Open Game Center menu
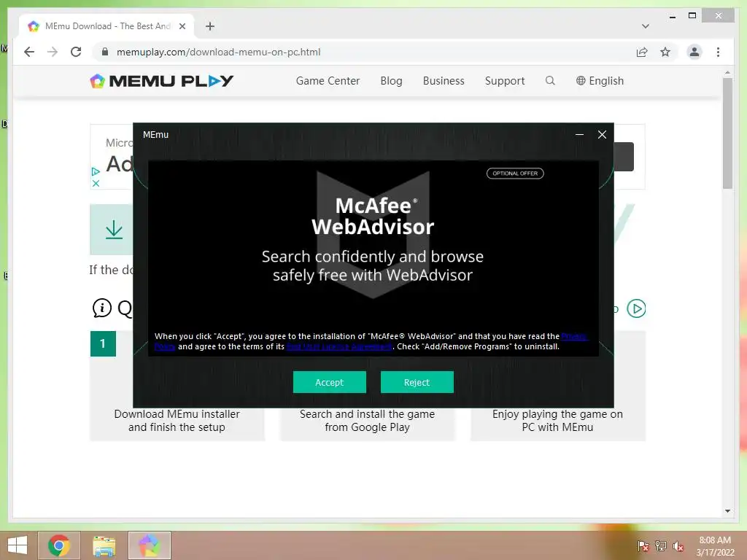 point(328,81)
